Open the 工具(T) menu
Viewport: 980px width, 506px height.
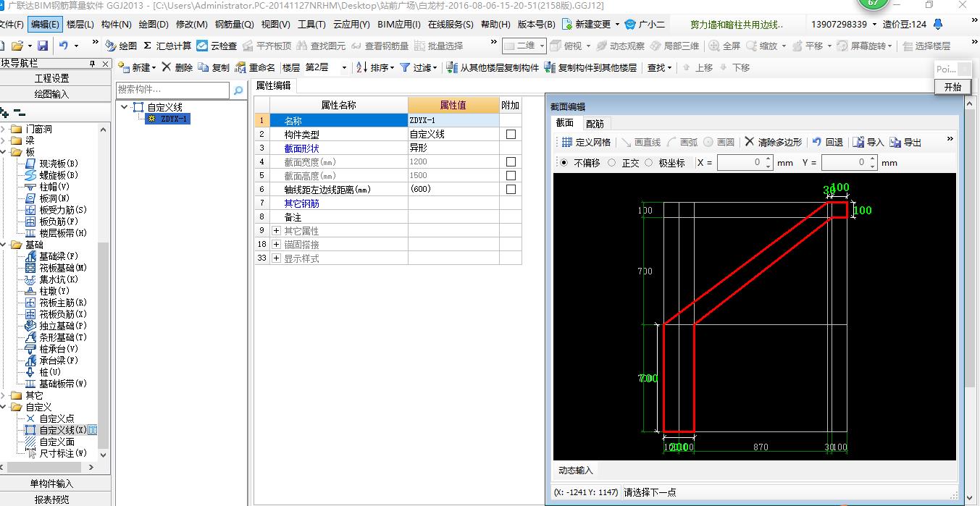[x=311, y=24]
